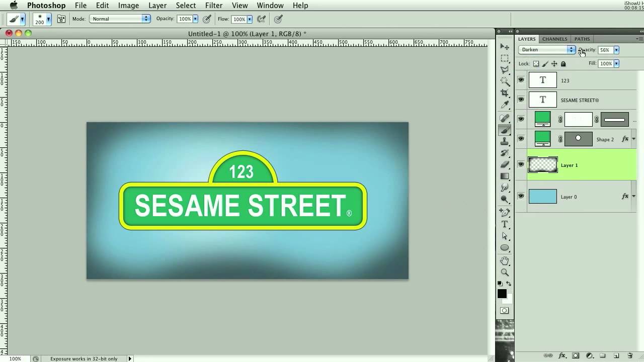644x362 pixels.
Task: Select the Path Selection tool
Action: [x=505, y=236]
